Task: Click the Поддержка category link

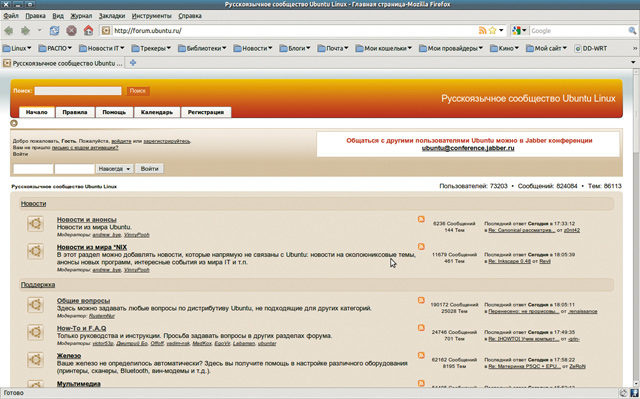Action: 38,285
